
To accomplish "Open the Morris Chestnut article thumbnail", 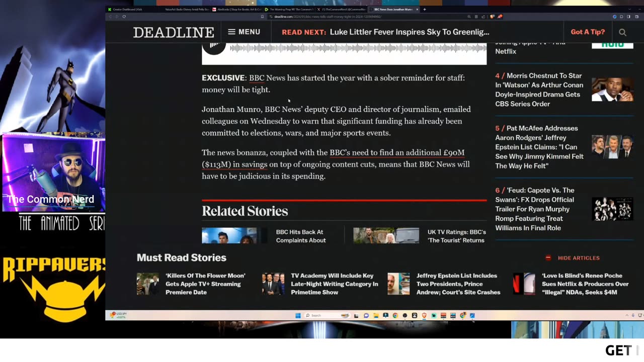I will click(x=612, y=89).
